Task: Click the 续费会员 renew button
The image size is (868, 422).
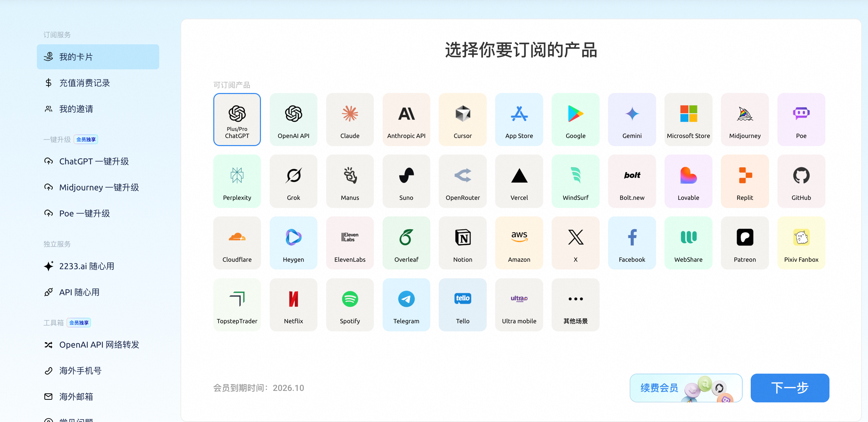Action: (686, 388)
